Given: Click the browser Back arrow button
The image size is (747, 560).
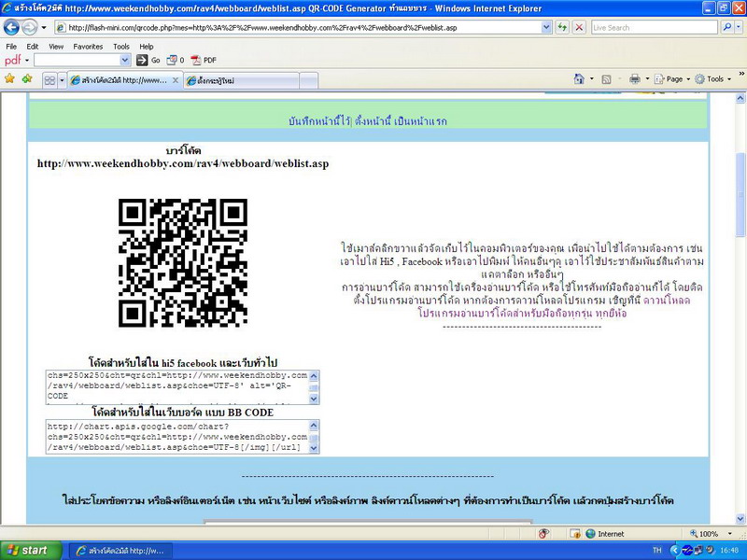Looking at the screenshot, I should [13, 27].
